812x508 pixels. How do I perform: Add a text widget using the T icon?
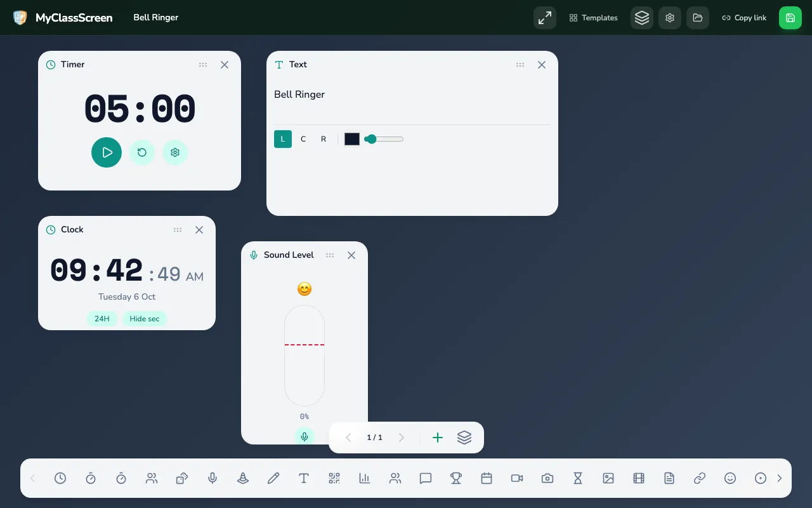click(304, 478)
